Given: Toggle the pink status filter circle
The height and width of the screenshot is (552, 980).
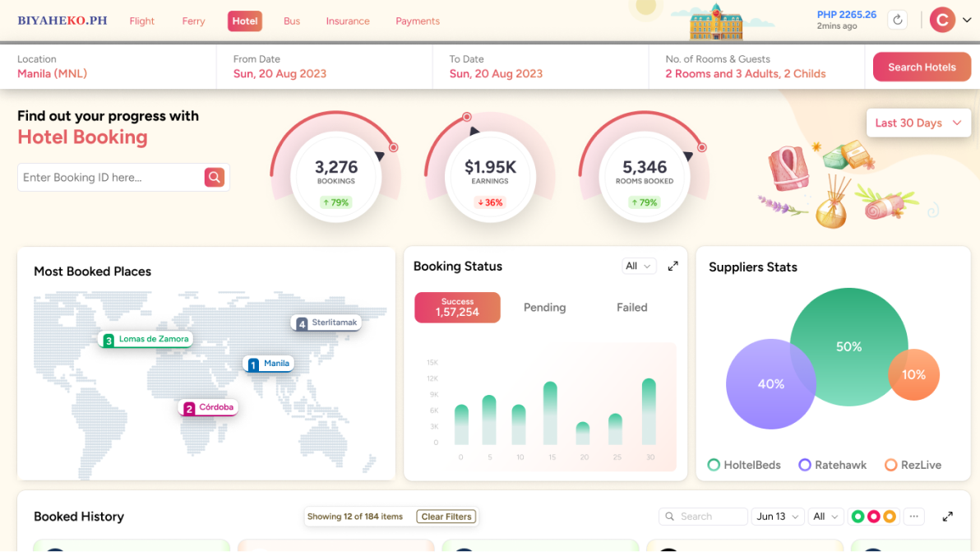Looking at the screenshot, I should pyautogui.click(x=873, y=517).
